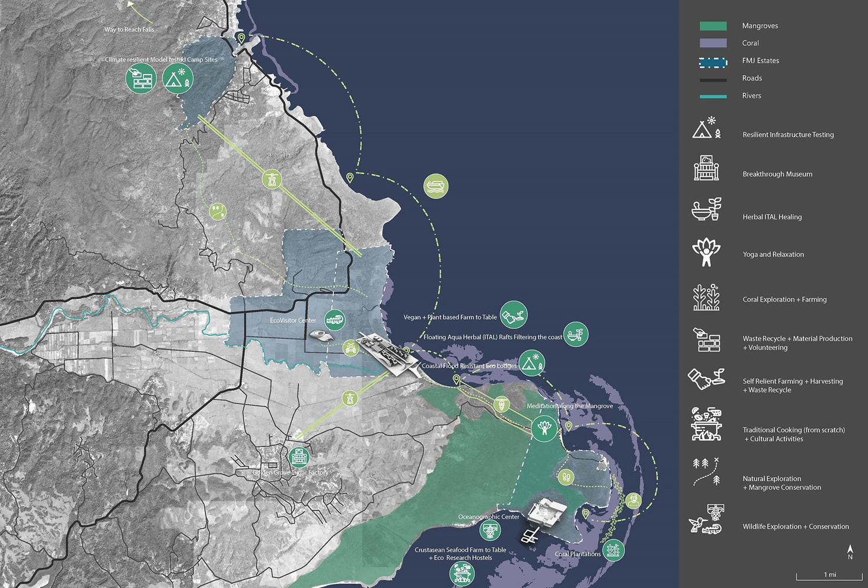
Task: Select the icon below the Oceanographic Center label
Action: coord(490,530)
